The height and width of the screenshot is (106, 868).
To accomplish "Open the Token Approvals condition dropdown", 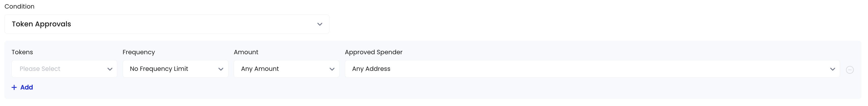I will point(167,24).
